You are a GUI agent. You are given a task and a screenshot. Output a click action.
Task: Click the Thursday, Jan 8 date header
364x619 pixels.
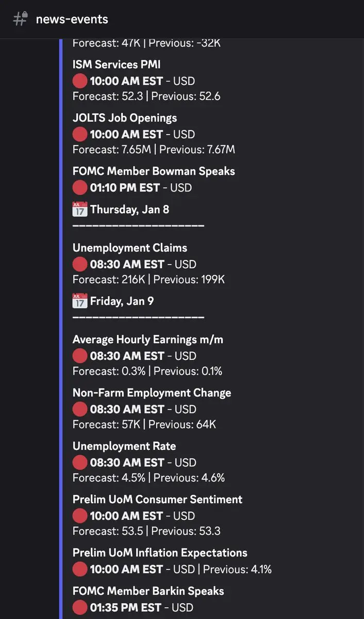pos(129,209)
